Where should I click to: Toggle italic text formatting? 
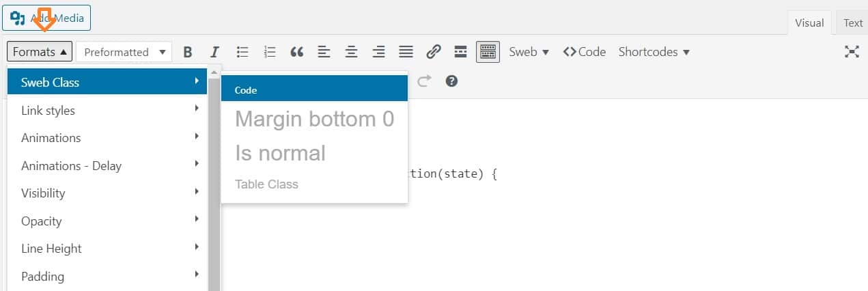click(x=214, y=52)
